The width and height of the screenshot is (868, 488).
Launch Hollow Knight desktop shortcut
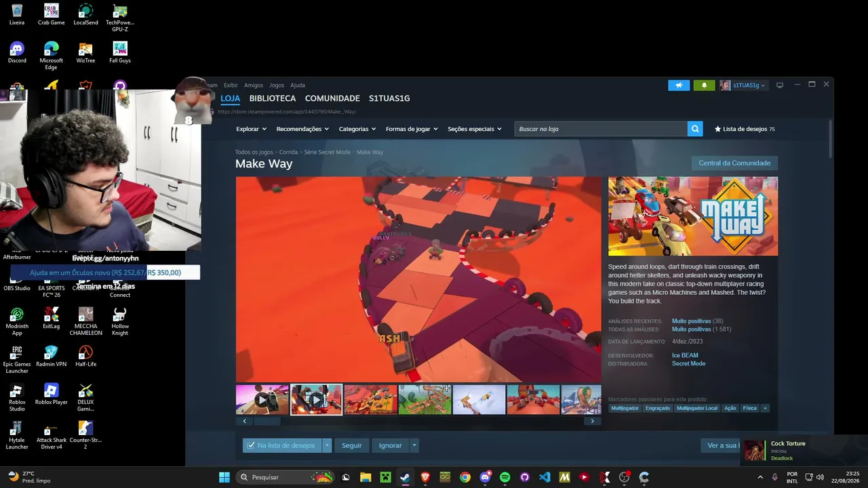click(120, 321)
